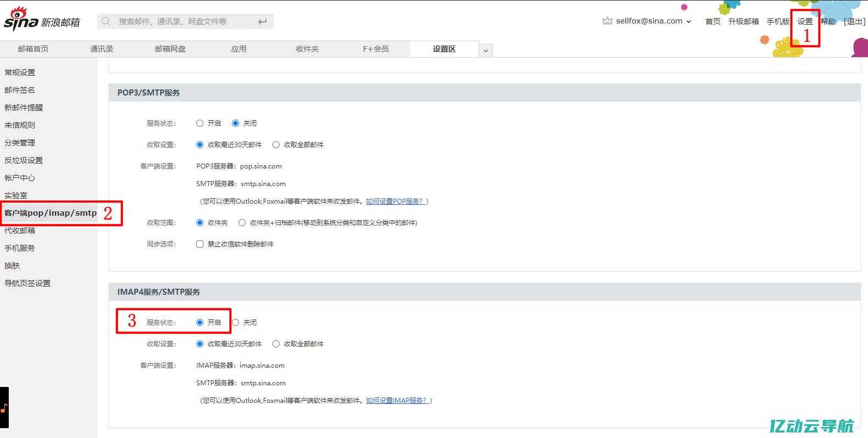Open 反垃圾设置 in the sidebar
Image resolution: width=868 pixels, height=438 pixels.
[24, 160]
